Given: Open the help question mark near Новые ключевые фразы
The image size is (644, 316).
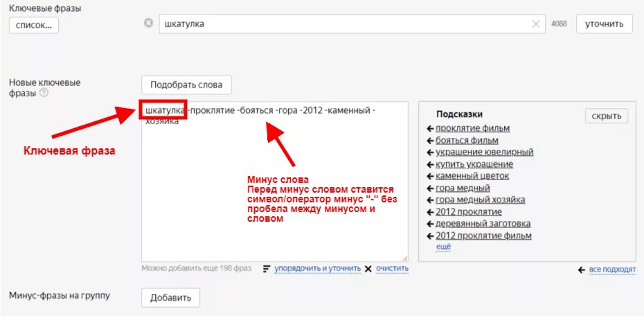Looking at the screenshot, I should (44, 93).
